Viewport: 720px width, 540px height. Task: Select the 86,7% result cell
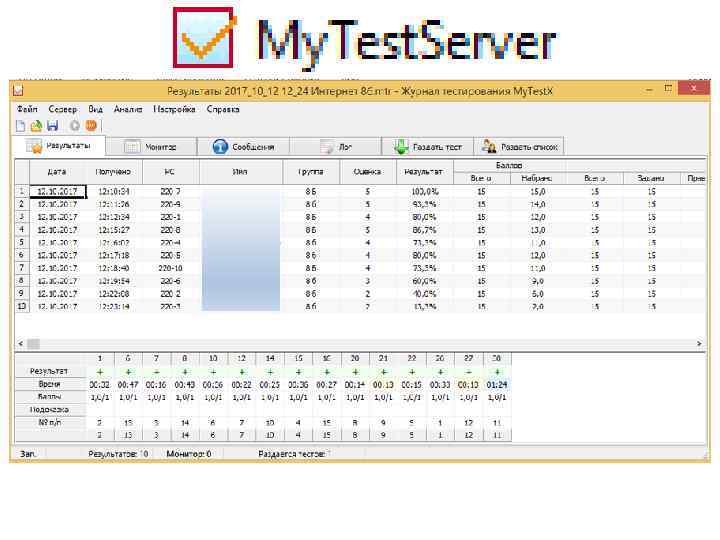424,230
